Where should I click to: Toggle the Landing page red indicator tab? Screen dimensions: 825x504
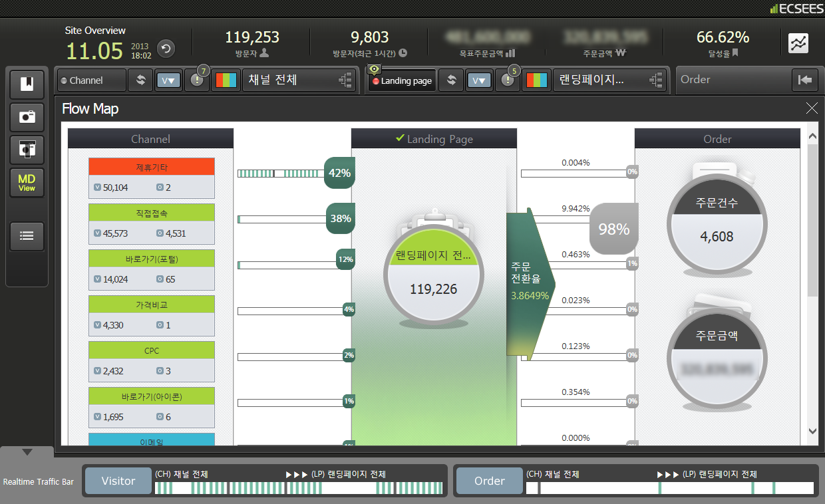pyautogui.click(x=402, y=80)
